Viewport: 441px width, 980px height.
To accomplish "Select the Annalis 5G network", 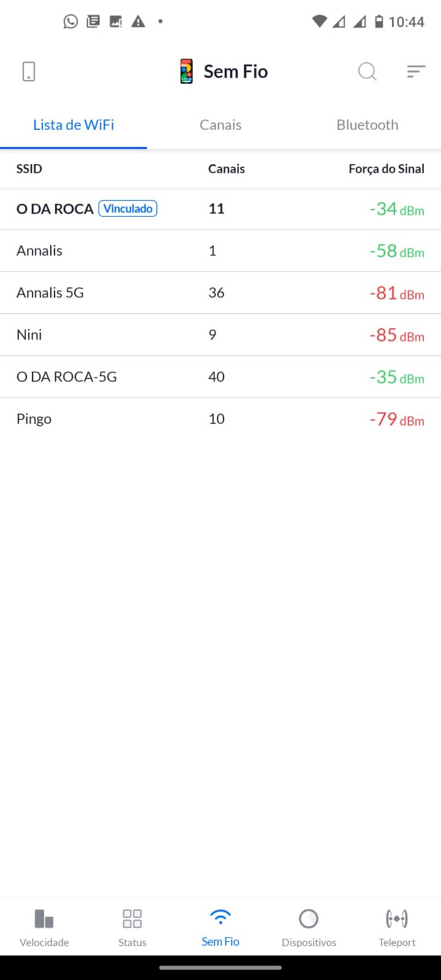I will [x=221, y=293].
